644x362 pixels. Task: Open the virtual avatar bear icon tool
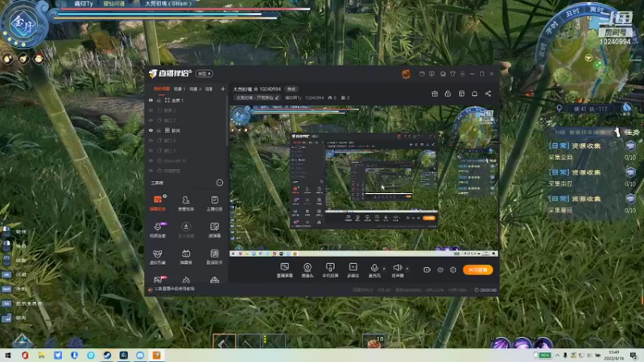[157, 257]
